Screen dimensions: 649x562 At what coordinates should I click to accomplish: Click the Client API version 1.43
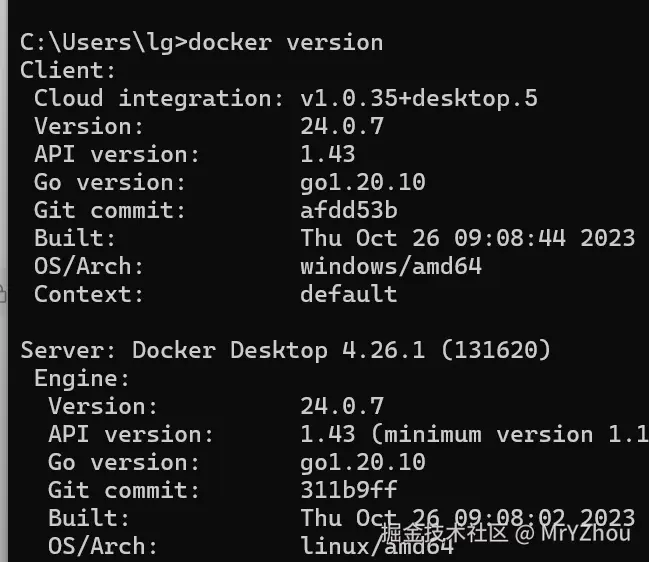tap(327, 154)
